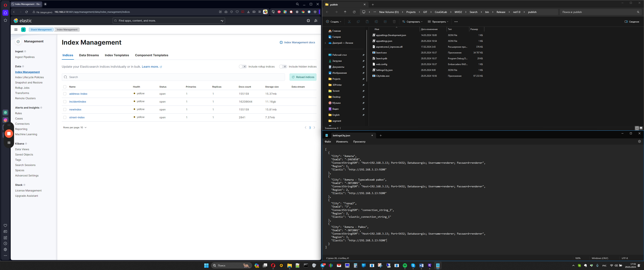Screen dimensions: 644x270
Task: Expand the Сортировать dropdown in Explorer
Action: pos(412,22)
